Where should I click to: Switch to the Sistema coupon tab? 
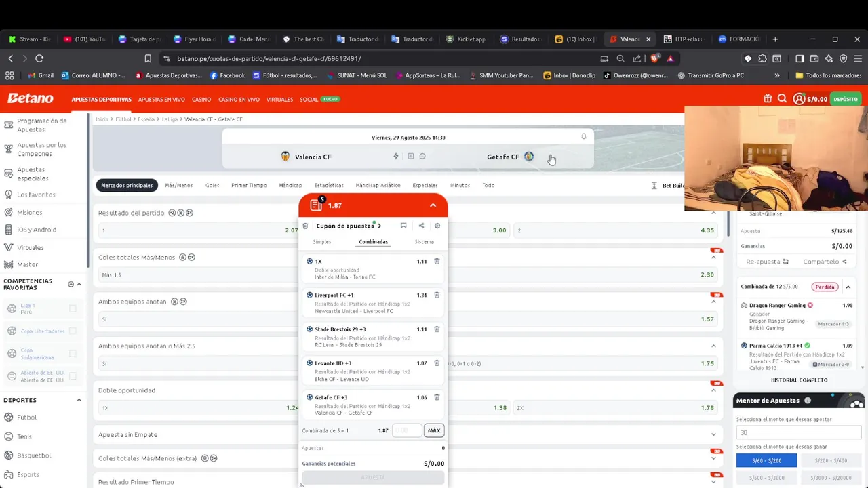coord(424,241)
